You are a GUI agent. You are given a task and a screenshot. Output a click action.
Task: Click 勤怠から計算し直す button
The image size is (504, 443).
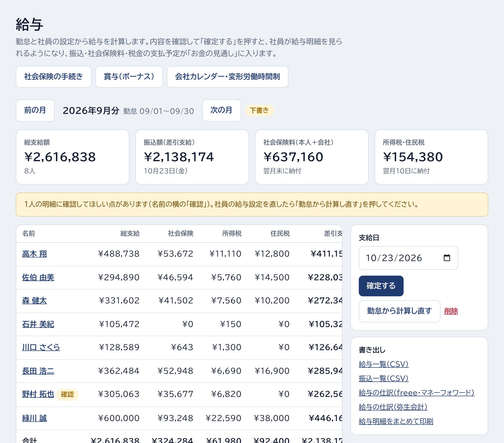pyautogui.click(x=399, y=311)
